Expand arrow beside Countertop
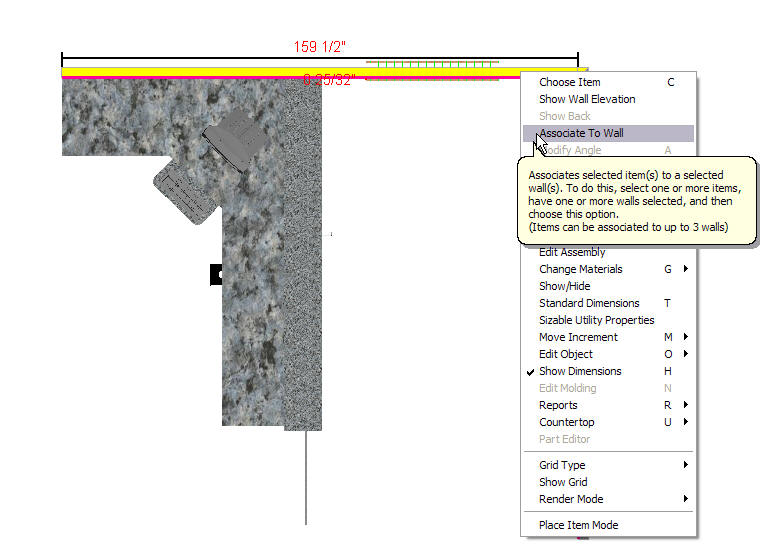The width and height of the screenshot is (760, 555). [686, 421]
